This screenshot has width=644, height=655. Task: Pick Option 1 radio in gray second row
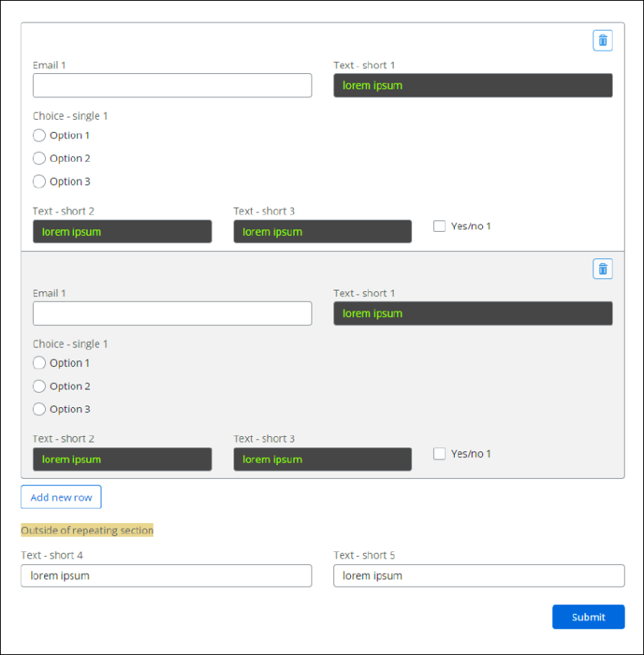point(39,363)
